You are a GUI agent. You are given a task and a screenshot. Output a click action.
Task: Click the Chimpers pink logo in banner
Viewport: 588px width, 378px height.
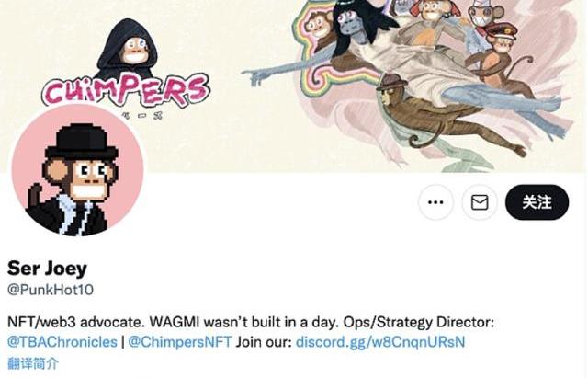[126, 90]
